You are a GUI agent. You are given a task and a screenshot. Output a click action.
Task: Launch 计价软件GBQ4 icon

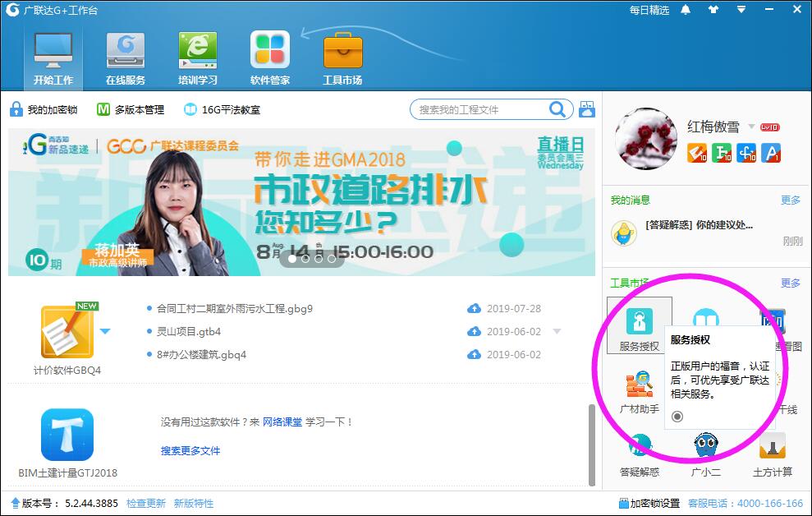click(68, 332)
